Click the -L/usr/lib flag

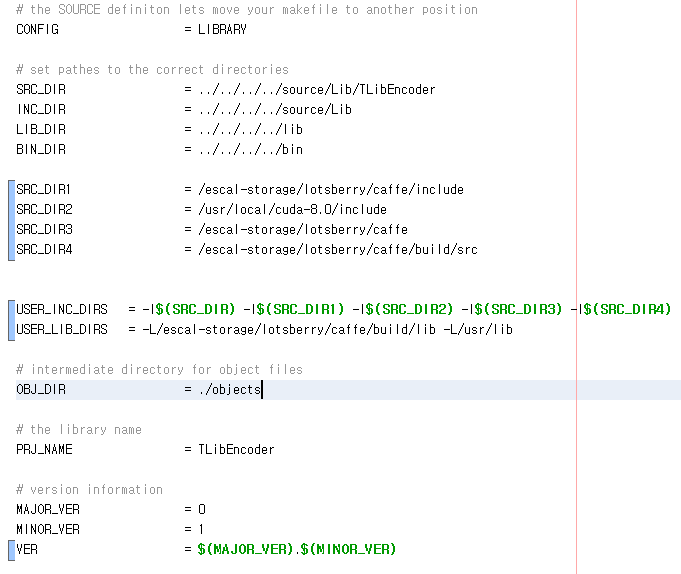pos(478,329)
